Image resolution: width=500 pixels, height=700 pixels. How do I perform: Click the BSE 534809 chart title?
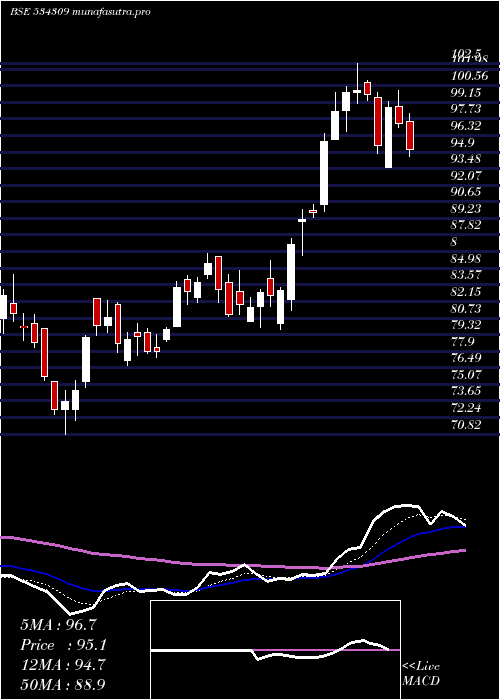pyautogui.click(x=79, y=12)
